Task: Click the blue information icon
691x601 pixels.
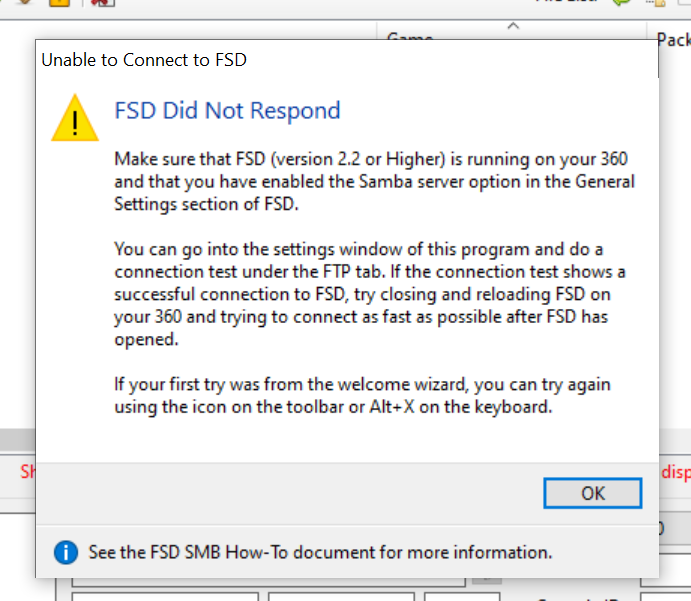Action: pos(66,552)
